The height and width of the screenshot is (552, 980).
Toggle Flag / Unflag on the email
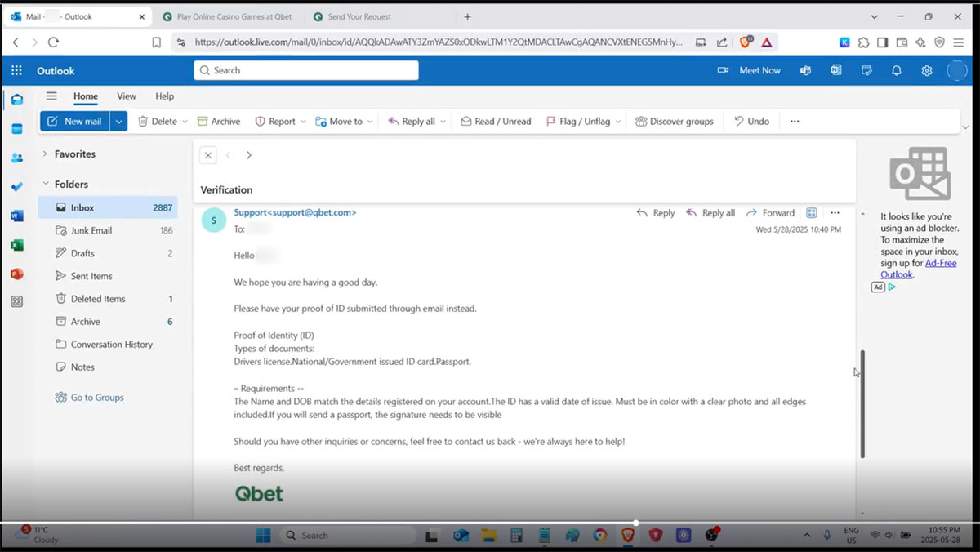578,122
